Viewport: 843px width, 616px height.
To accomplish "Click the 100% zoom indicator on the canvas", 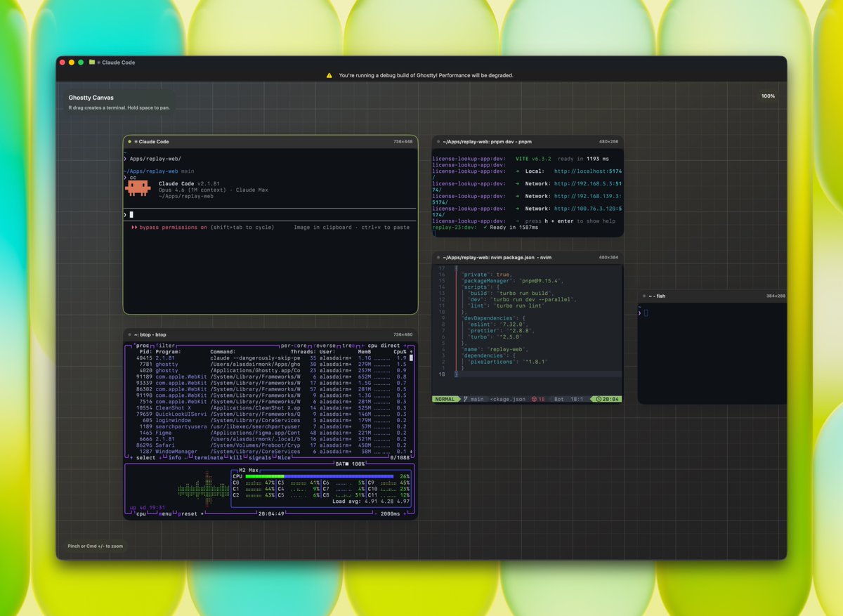I will pyautogui.click(x=768, y=96).
